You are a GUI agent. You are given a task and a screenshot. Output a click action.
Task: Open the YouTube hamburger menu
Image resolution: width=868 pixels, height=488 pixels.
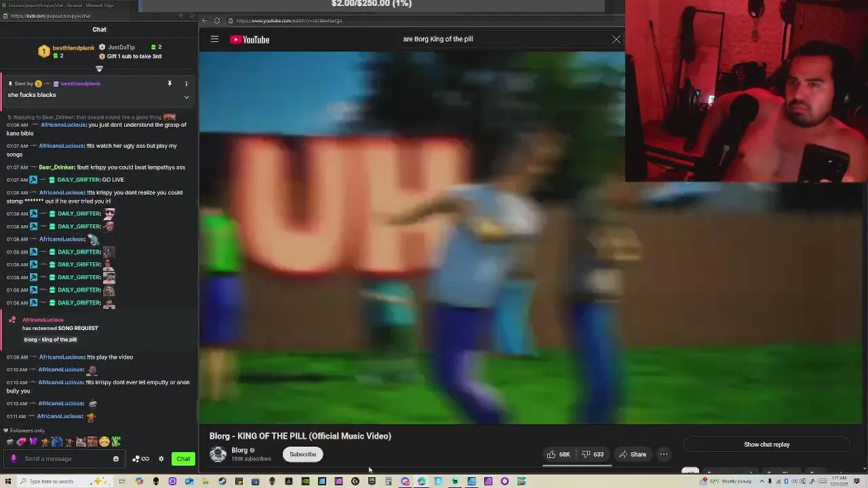pyautogui.click(x=214, y=39)
